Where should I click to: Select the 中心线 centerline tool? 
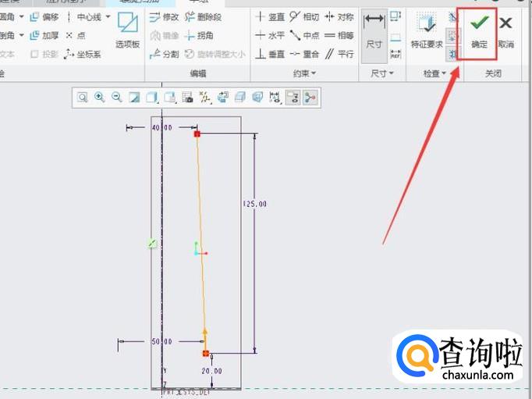pyautogui.click(x=84, y=16)
